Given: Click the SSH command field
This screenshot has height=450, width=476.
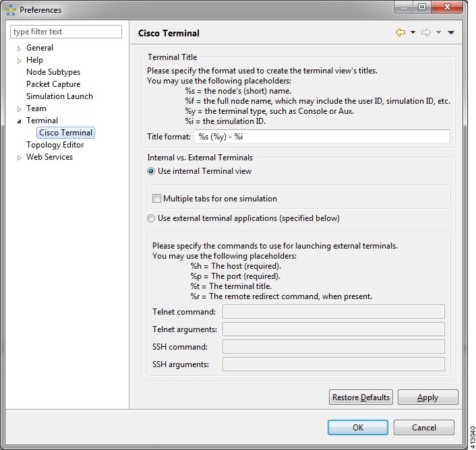Looking at the screenshot, I should [334, 347].
